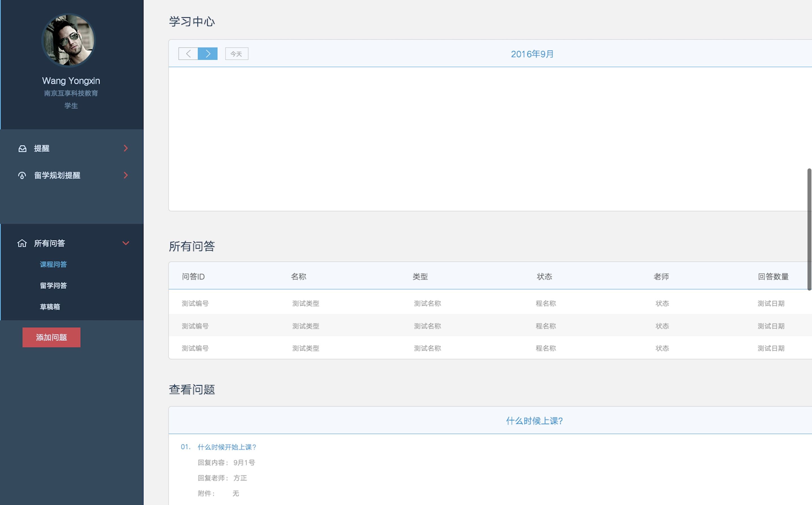This screenshot has width=812, height=505.
Task: Expand 留学规划提醒 using its red chevron
Action: pyautogui.click(x=126, y=175)
